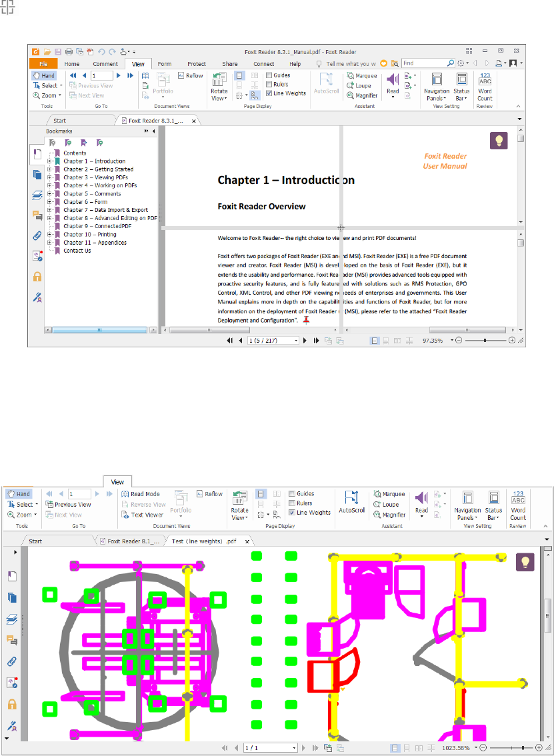Open the attachments paperclip panel in lower sidebar

coord(12,661)
